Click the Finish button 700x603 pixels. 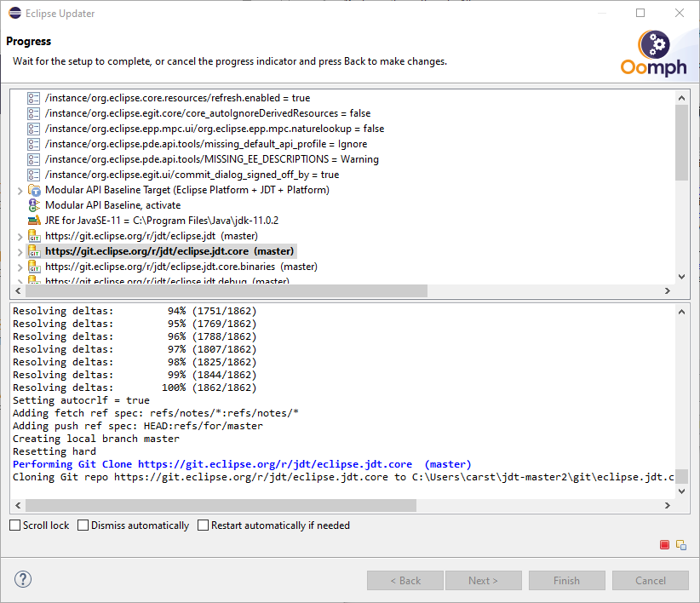point(567,581)
